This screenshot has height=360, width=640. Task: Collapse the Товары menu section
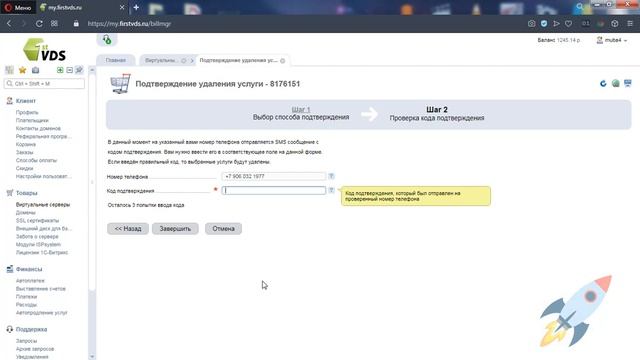tap(27, 193)
